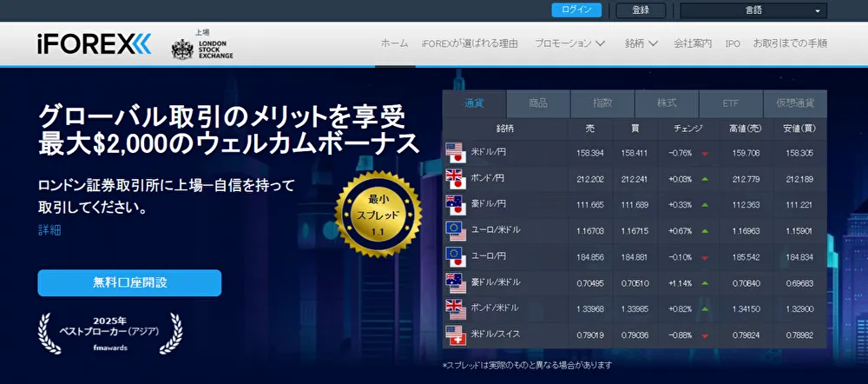868x384 pixels.
Task: Switch to the 商品 tab
Action: click(538, 103)
